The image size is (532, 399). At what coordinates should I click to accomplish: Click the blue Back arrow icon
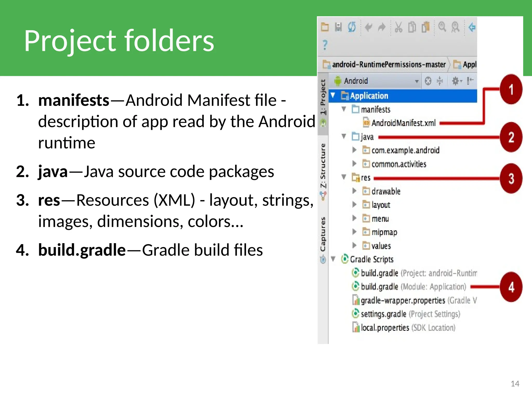(472, 27)
